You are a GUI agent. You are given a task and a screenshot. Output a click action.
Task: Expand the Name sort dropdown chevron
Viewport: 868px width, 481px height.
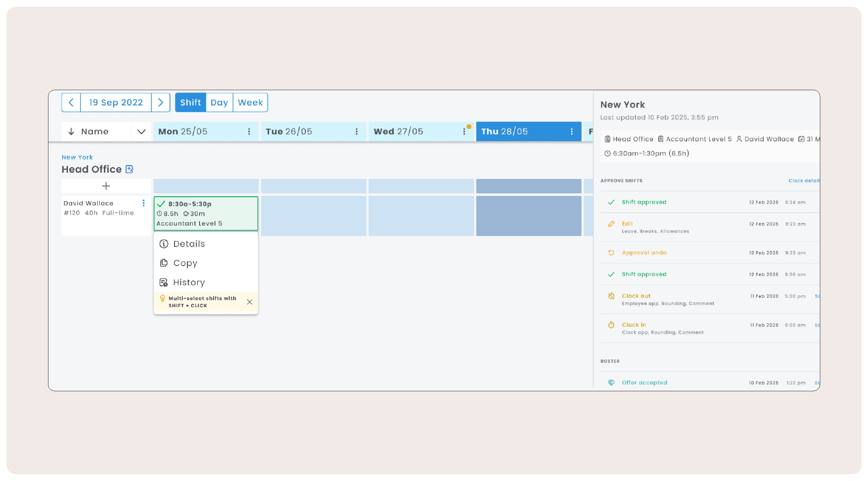pos(142,131)
